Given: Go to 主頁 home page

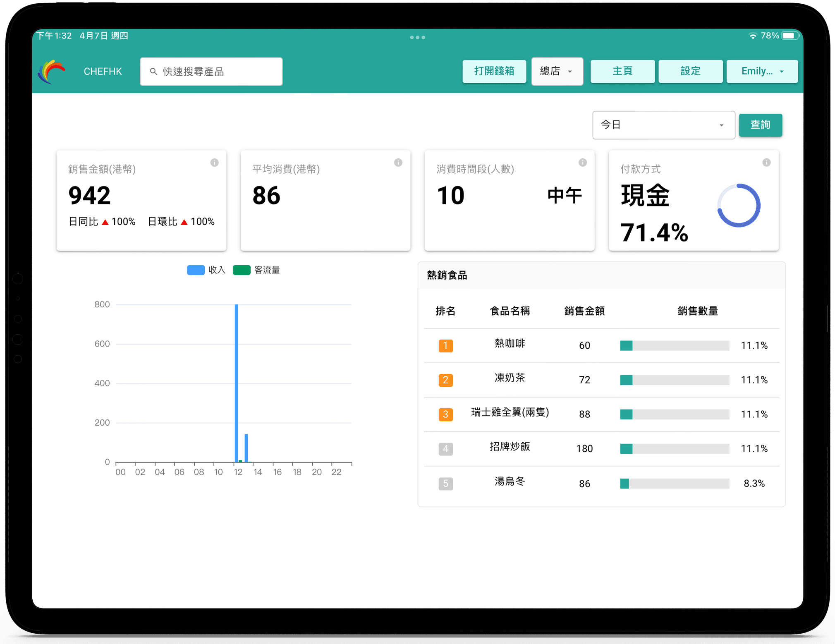Looking at the screenshot, I should coord(622,71).
